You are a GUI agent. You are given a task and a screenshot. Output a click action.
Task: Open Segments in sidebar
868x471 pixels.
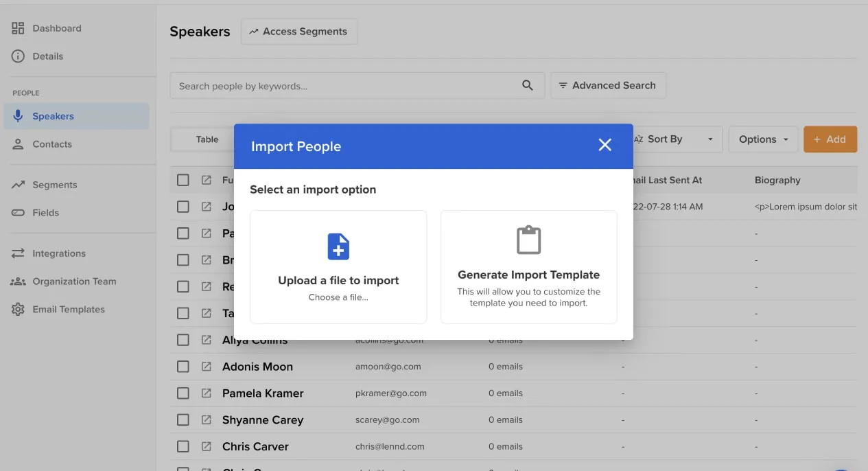point(54,185)
